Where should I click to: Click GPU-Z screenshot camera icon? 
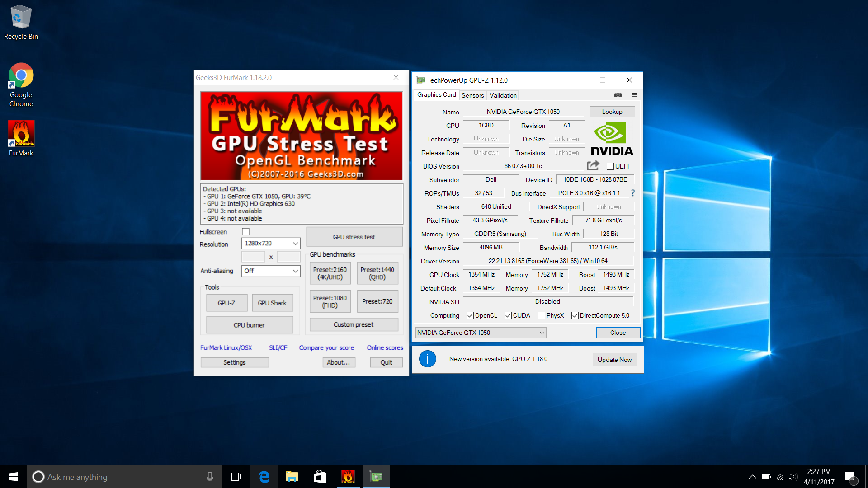click(x=618, y=95)
